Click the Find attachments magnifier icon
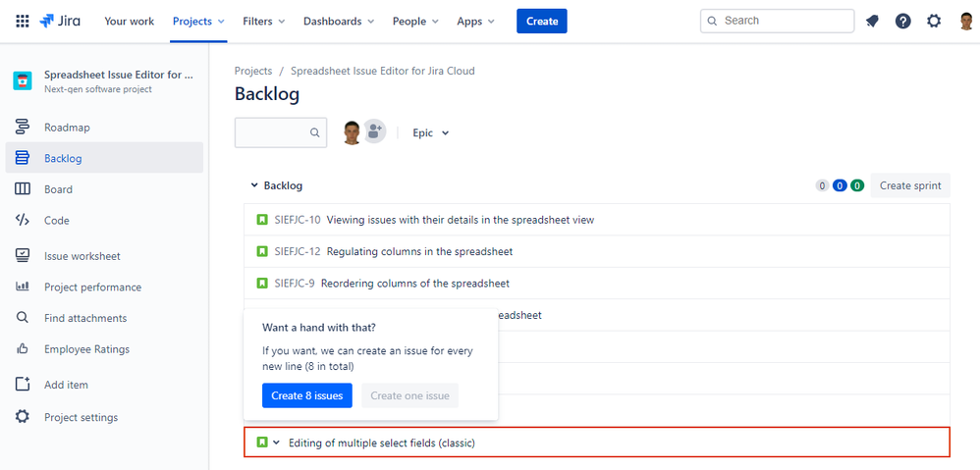Viewport: 980px width, 470px height. click(x=22, y=318)
